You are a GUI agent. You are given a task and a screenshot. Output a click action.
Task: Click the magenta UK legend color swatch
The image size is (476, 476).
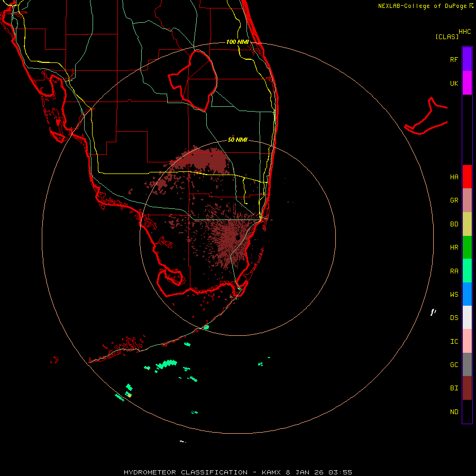467,83
